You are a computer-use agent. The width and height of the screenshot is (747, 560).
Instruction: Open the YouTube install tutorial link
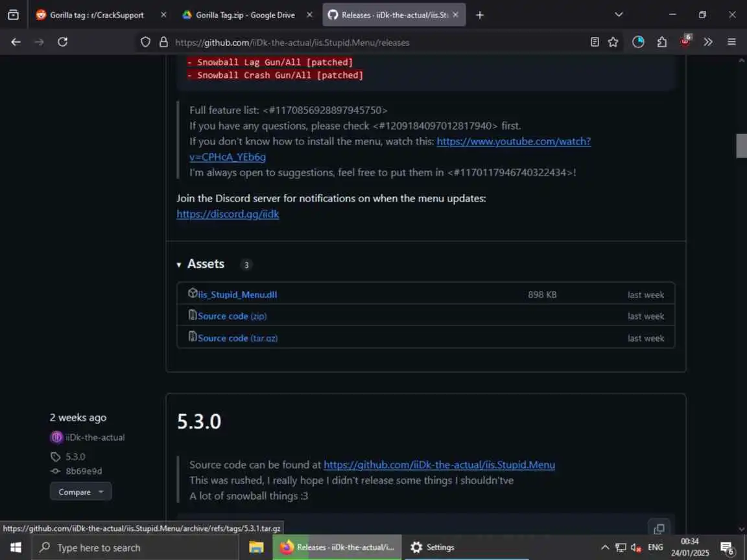pyautogui.click(x=514, y=141)
